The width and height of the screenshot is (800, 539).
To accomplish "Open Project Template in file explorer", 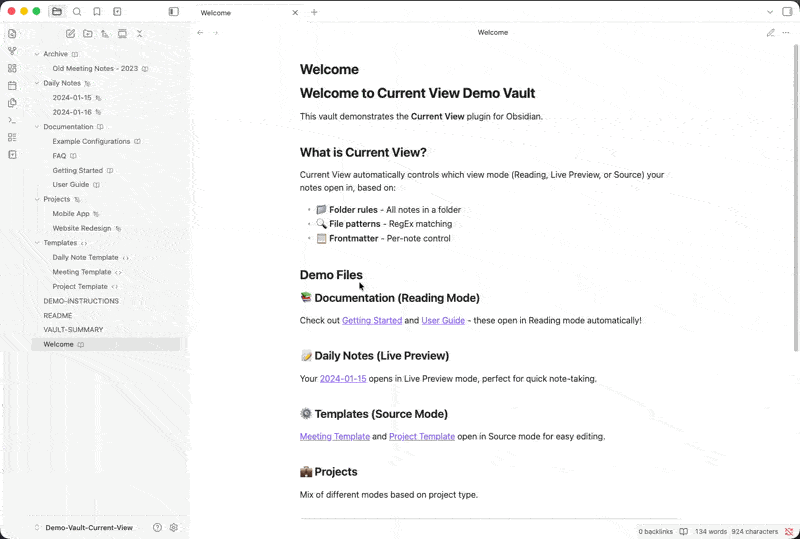I will click(x=80, y=287).
